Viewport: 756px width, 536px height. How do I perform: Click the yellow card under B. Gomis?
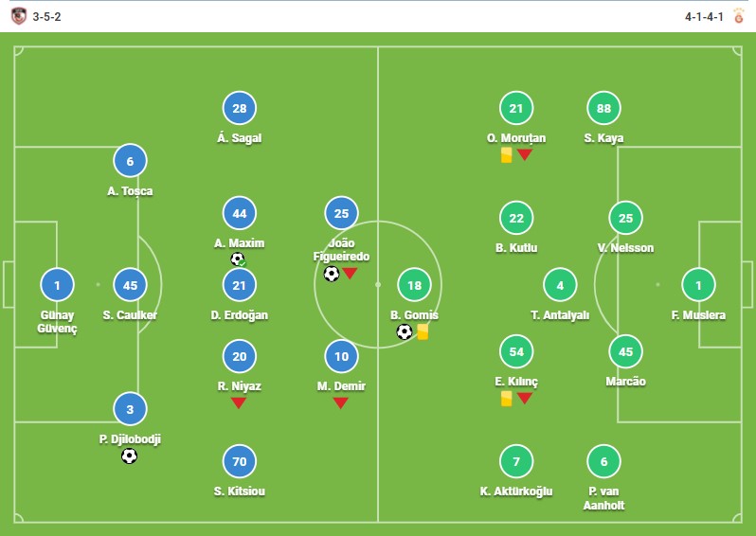pos(423,331)
